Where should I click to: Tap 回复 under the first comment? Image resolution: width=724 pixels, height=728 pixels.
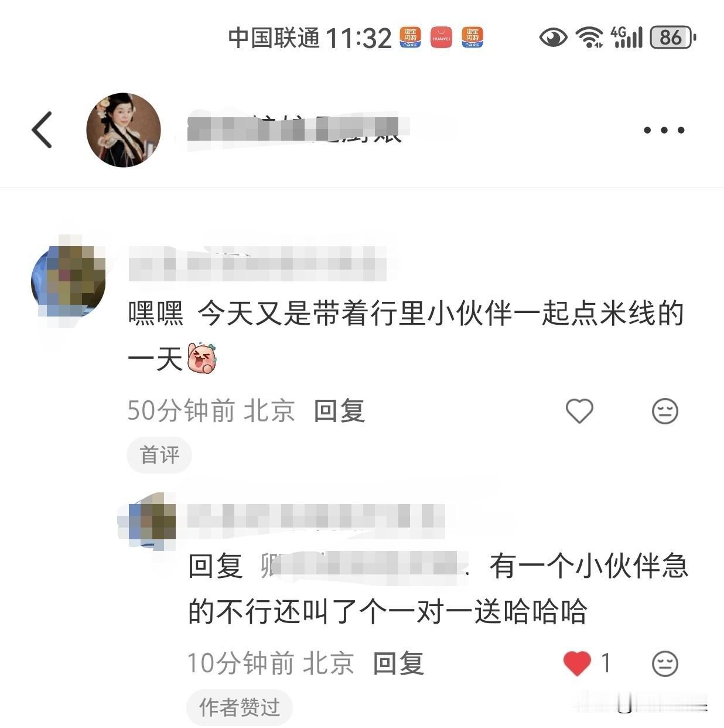[x=339, y=411]
